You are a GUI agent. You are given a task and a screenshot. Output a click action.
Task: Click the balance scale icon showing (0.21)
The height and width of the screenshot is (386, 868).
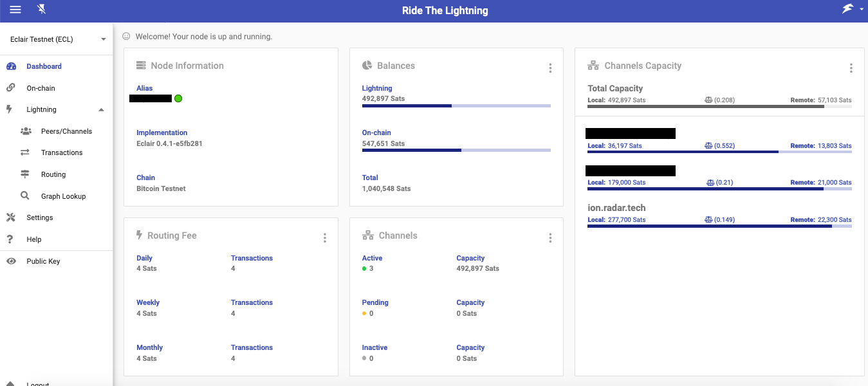pos(710,183)
